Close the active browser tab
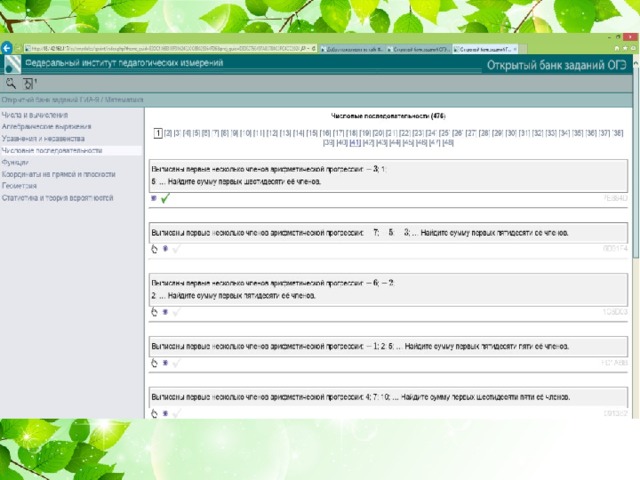Image resolution: width=640 pixels, height=480 pixels. (515, 49)
